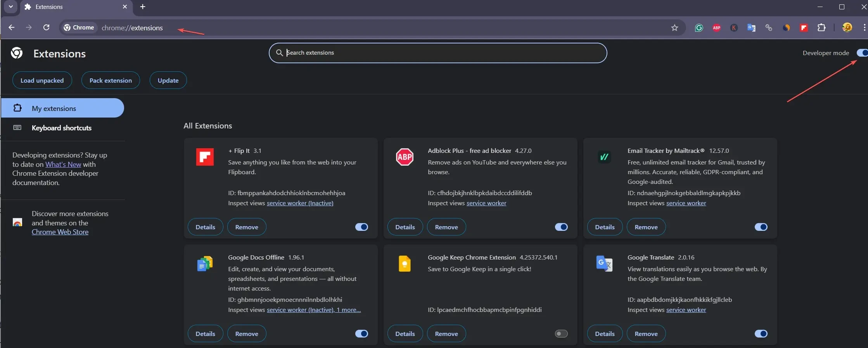Open the Grammarly extension icon in toolbar

tap(699, 28)
